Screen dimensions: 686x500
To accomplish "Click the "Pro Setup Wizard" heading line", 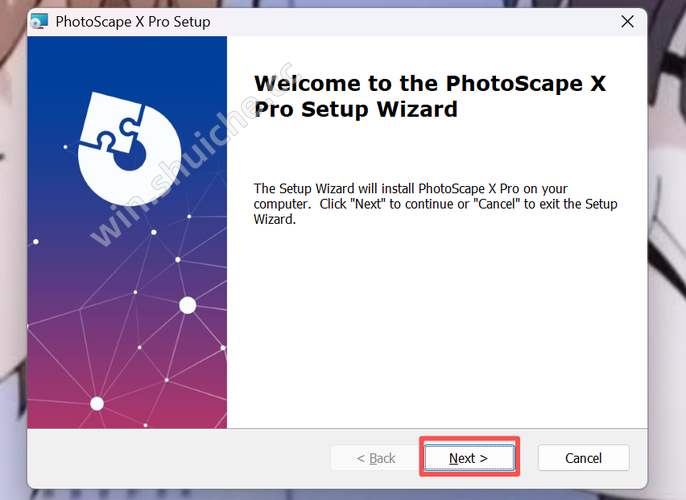I will click(x=355, y=109).
